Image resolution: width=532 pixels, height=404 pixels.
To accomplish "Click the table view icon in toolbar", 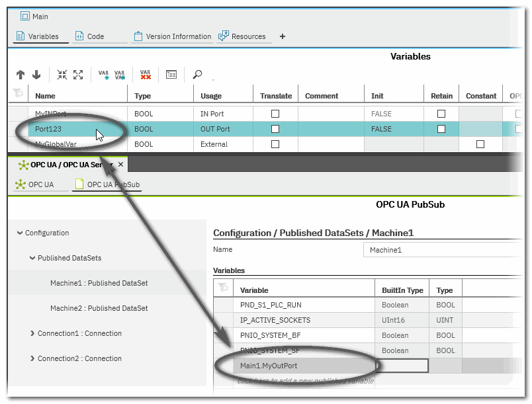I will (x=171, y=75).
